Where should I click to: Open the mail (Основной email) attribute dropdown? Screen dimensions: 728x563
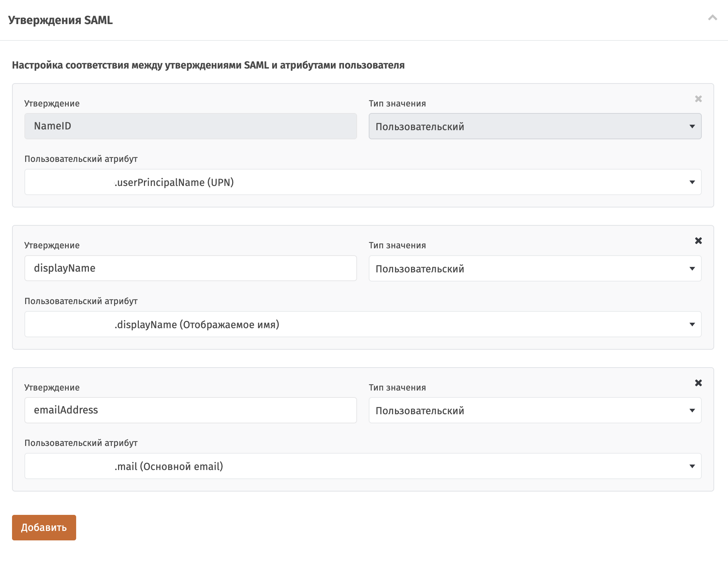click(363, 466)
